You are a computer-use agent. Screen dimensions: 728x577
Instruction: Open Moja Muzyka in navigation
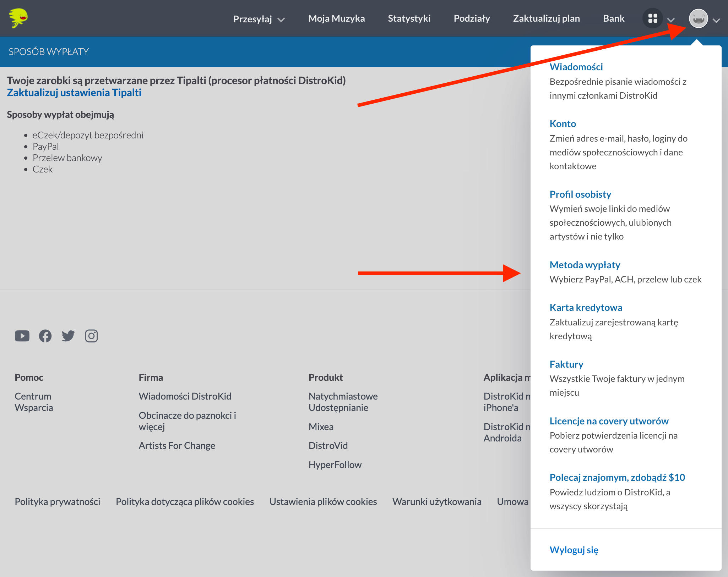[x=336, y=18]
